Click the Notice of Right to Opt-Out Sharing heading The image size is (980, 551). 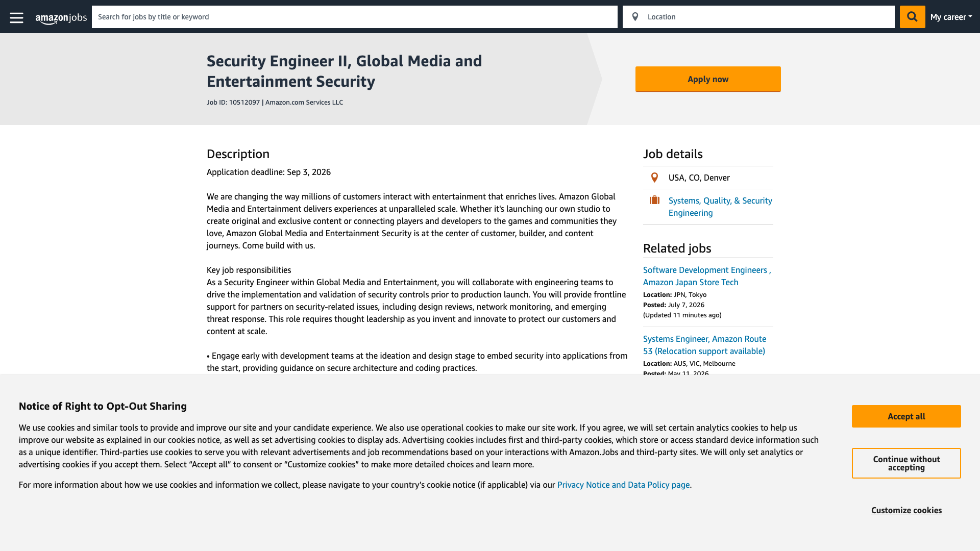pyautogui.click(x=103, y=406)
